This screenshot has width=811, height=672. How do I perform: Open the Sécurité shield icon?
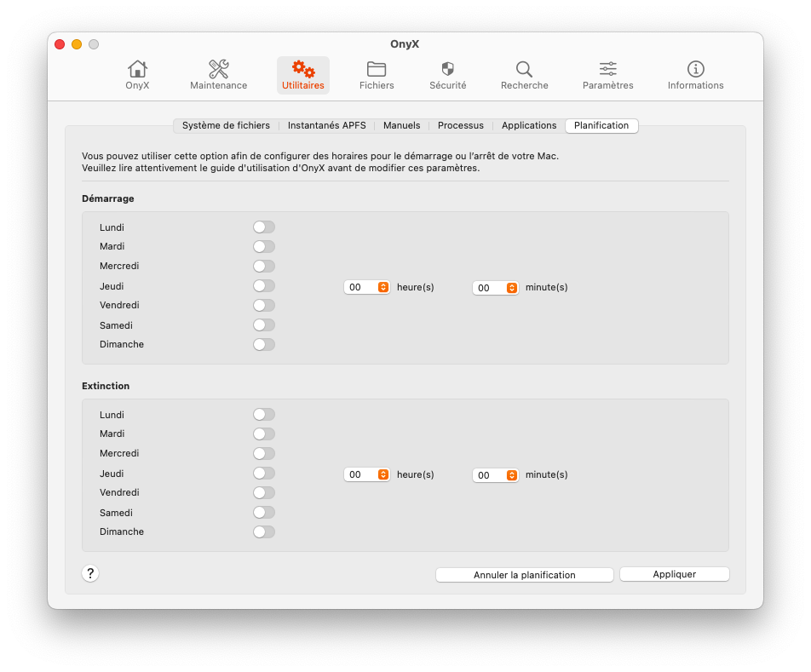point(448,76)
